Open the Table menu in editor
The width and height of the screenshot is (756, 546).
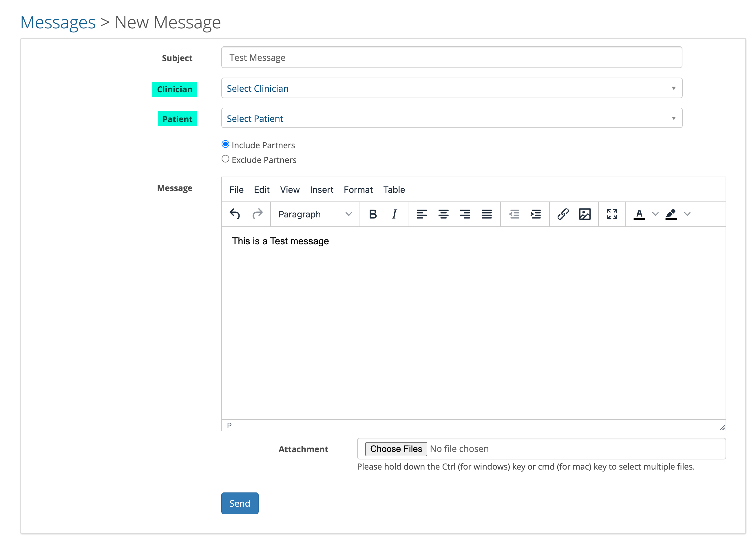394,190
